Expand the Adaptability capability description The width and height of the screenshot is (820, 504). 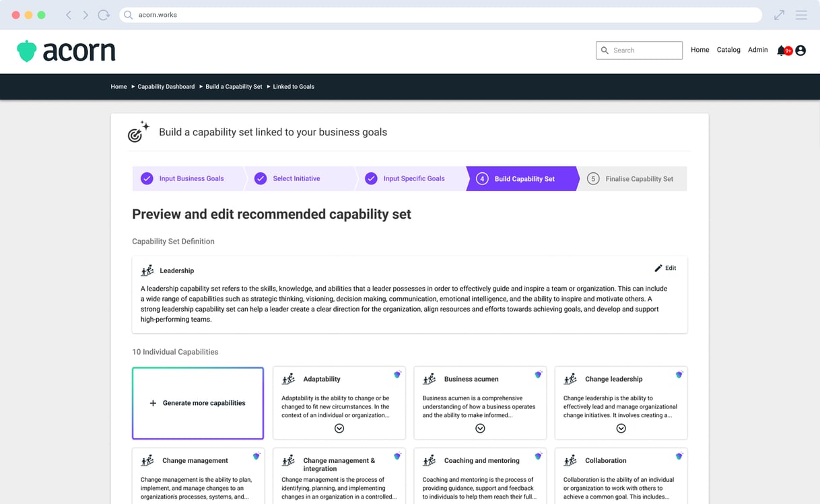[339, 428]
